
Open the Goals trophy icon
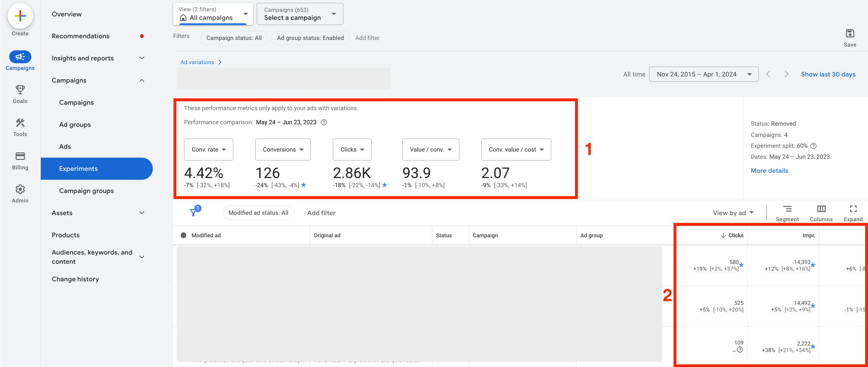(x=20, y=90)
